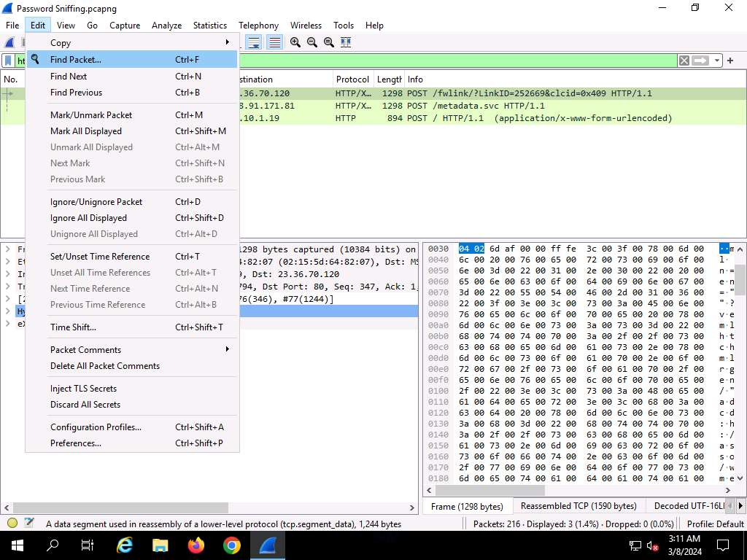Toggle Mark/Unmark Packet in Edit menu

click(91, 114)
